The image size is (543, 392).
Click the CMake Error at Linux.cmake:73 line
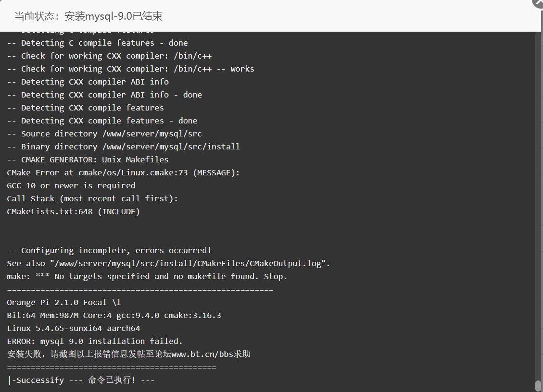(x=123, y=172)
